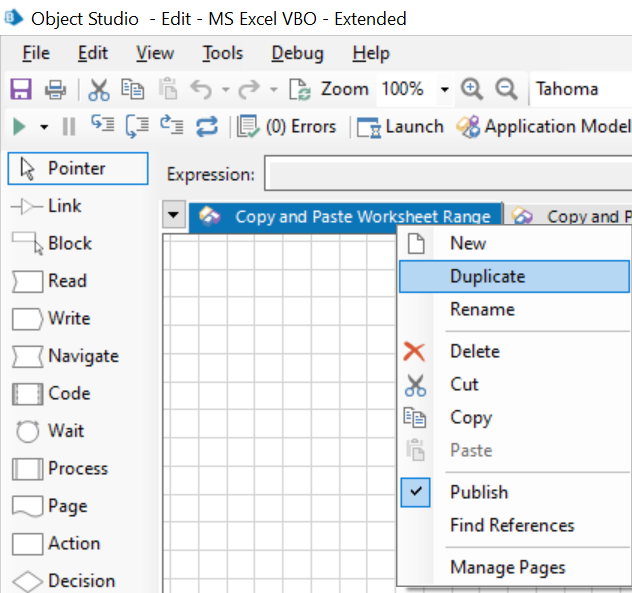Click the Save icon in the toolbar
Viewport: 632px width, 593px height.
(20, 90)
